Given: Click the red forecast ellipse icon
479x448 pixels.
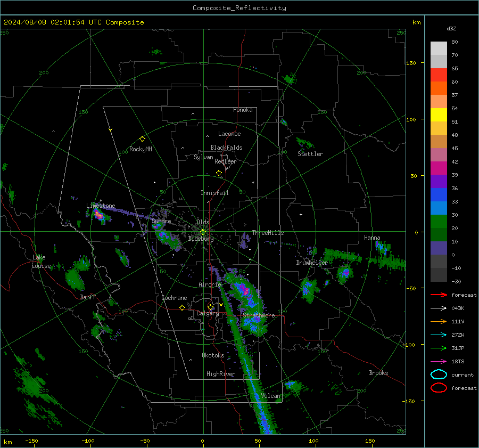Looking at the screenshot, I should [x=439, y=388].
